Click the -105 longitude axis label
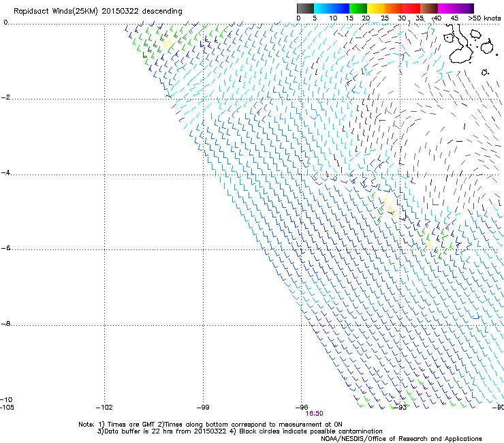Screen dimensions: 504x443 click(7, 408)
